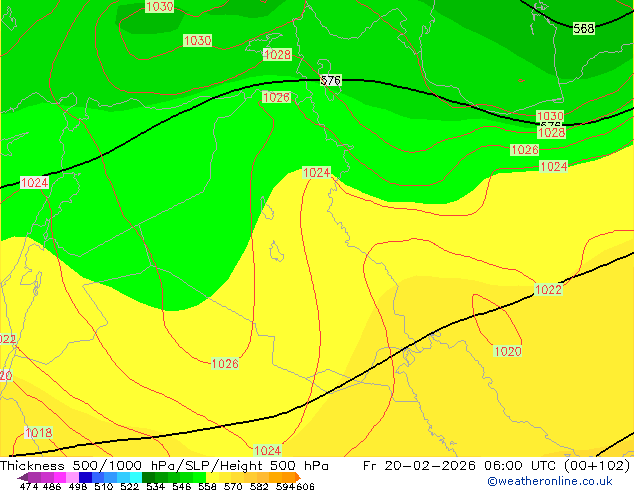This screenshot has height=490, width=634.
Task: Click the 1024 label above the map title text
Action: 267,450
